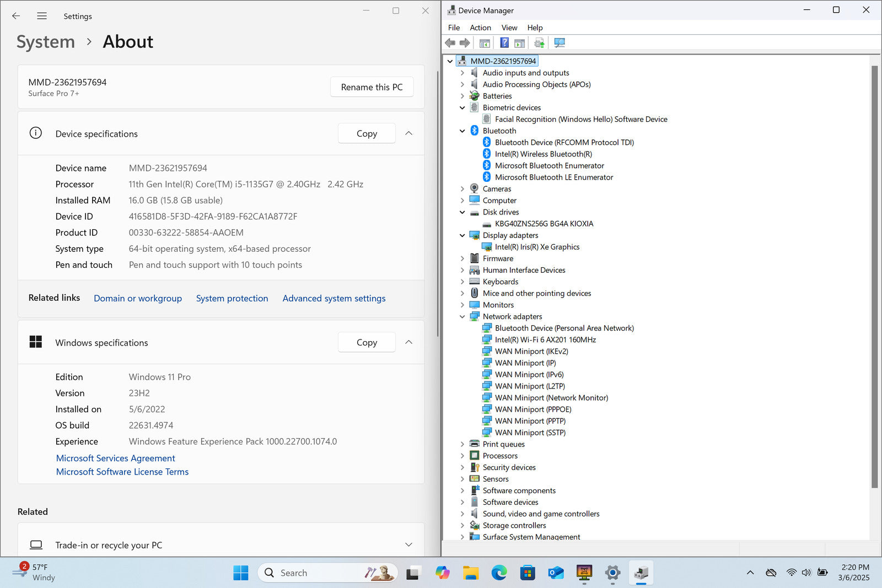The image size is (882, 588).
Task: Select WAN Miniport (PPPOE) adapter
Action: pyautogui.click(x=533, y=409)
